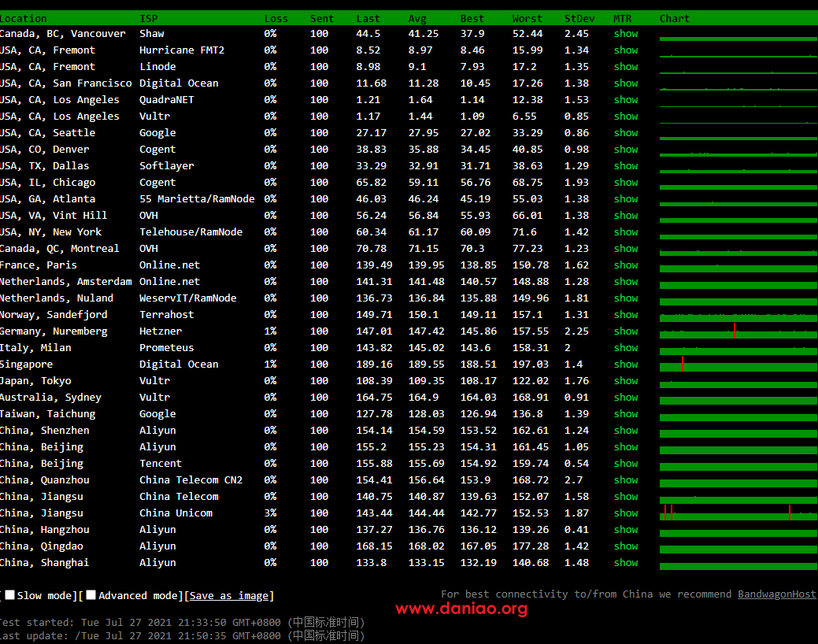Show MTR for Vint Hill OVH
This screenshot has width=818, height=644.
coord(625,216)
